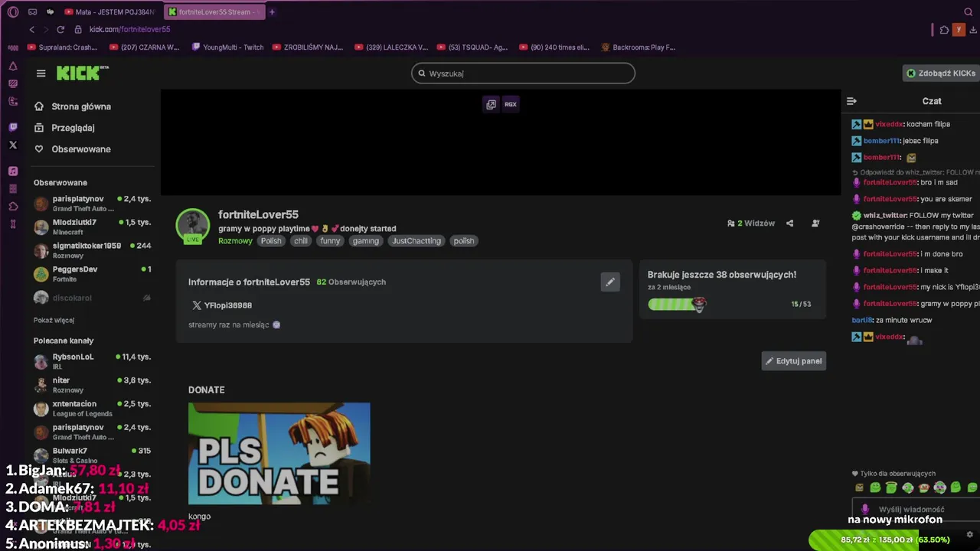
Task: Switch to Mata - JESTEM POJ384N tab
Action: 109,11
